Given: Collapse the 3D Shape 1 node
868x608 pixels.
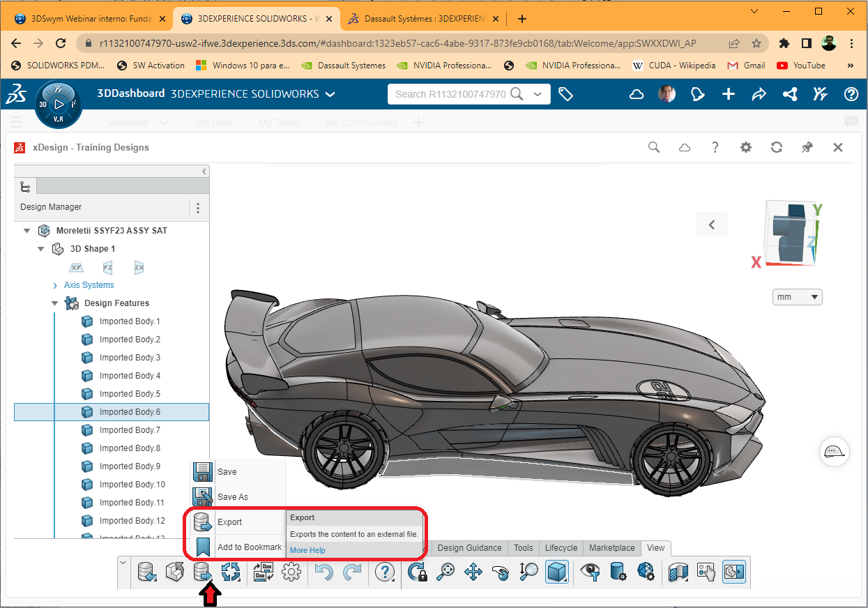Looking at the screenshot, I should pos(41,249).
